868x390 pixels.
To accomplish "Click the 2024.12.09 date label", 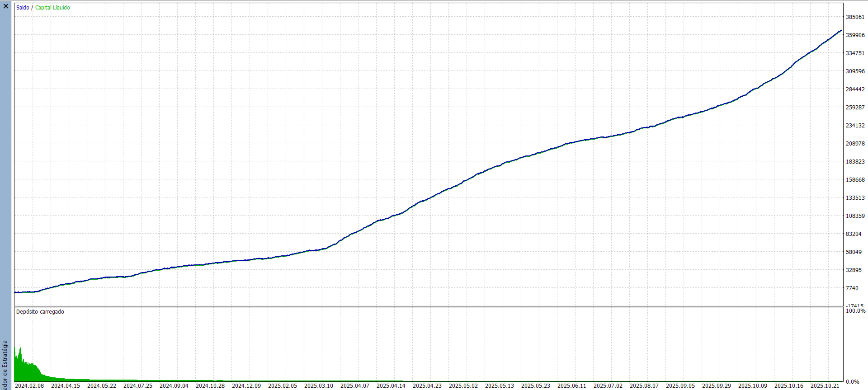I will tap(246, 386).
